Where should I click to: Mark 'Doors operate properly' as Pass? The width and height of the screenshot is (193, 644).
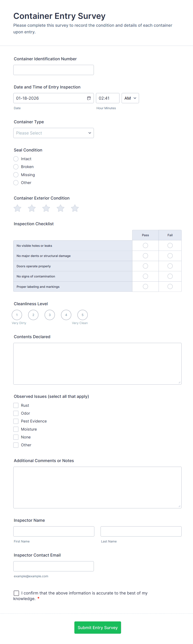(145, 266)
